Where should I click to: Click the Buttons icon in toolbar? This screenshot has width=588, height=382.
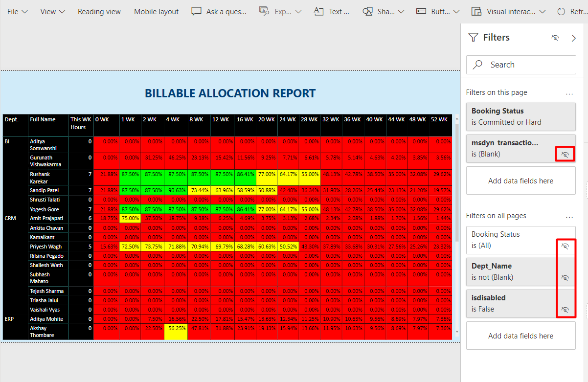pyautogui.click(x=421, y=11)
